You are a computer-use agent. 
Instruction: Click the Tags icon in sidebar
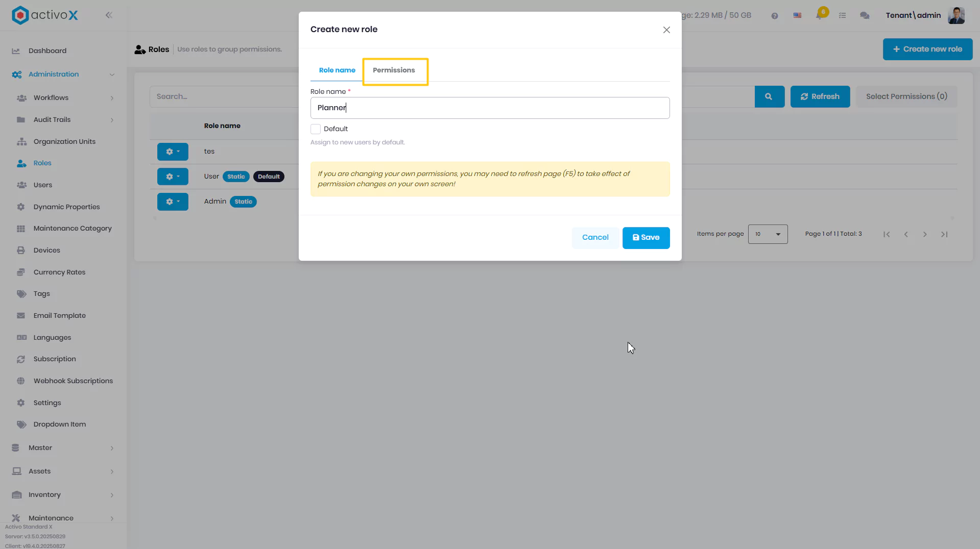21,294
